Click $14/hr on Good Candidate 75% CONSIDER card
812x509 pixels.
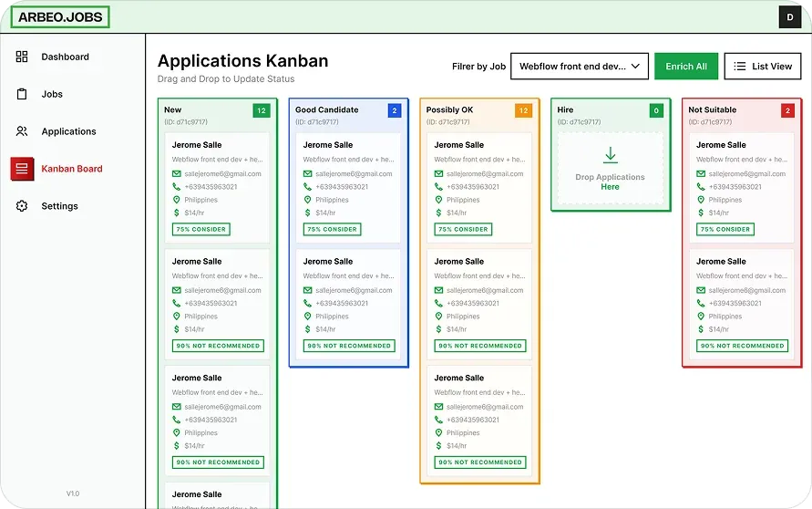(x=325, y=213)
